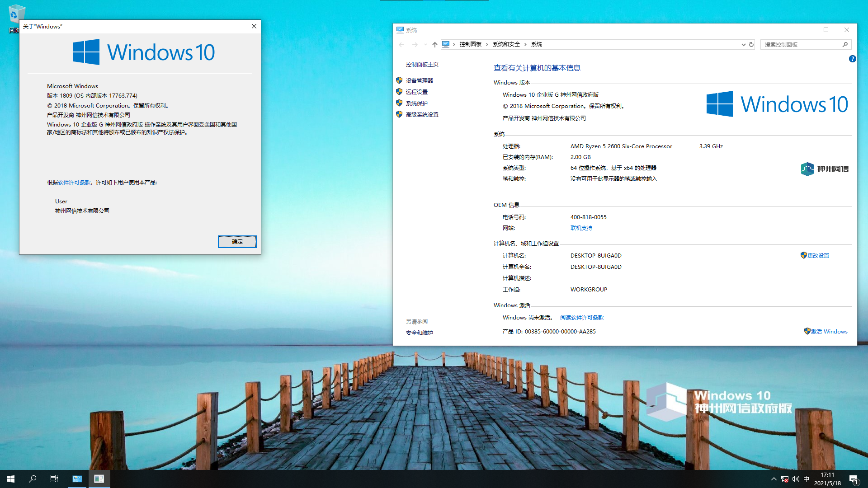
Task: Read the software license terms link
Action: [581, 317]
